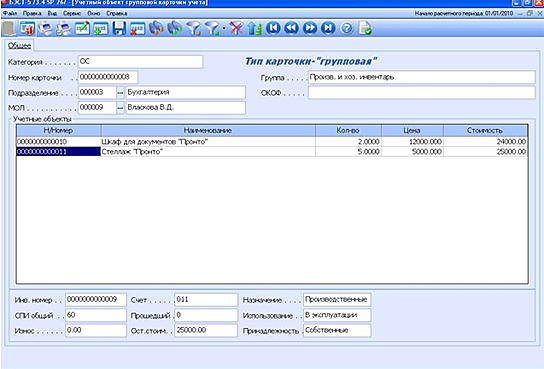The width and height of the screenshot is (544, 369).
Task: Click the Инв. номер field
Action: tap(96, 300)
